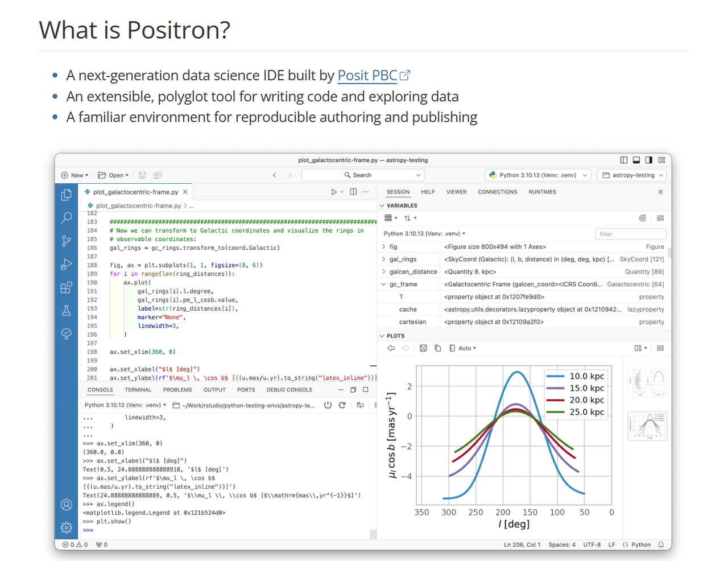Image resolution: width=728 pixels, height=561 pixels.
Task: Open editor More Actions ellipsis
Action: (x=366, y=192)
